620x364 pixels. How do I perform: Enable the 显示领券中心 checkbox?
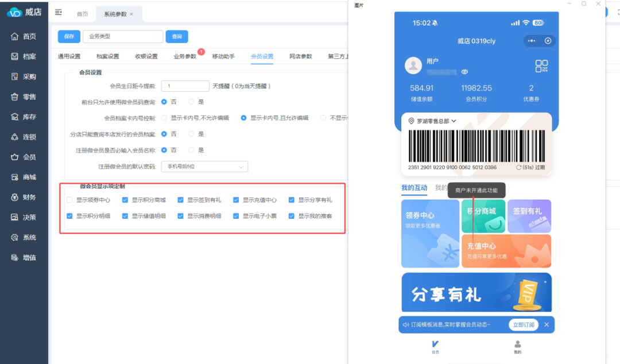point(69,200)
